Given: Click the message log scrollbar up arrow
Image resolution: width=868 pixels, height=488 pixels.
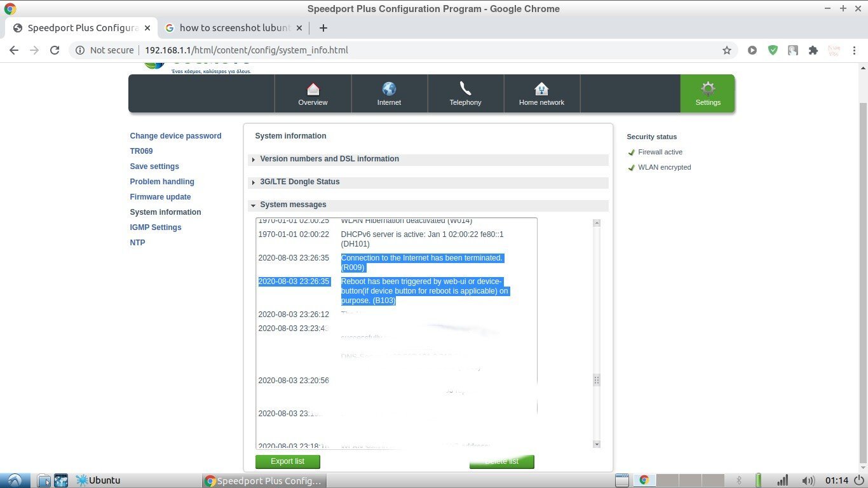Looking at the screenshot, I should coord(596,223).
